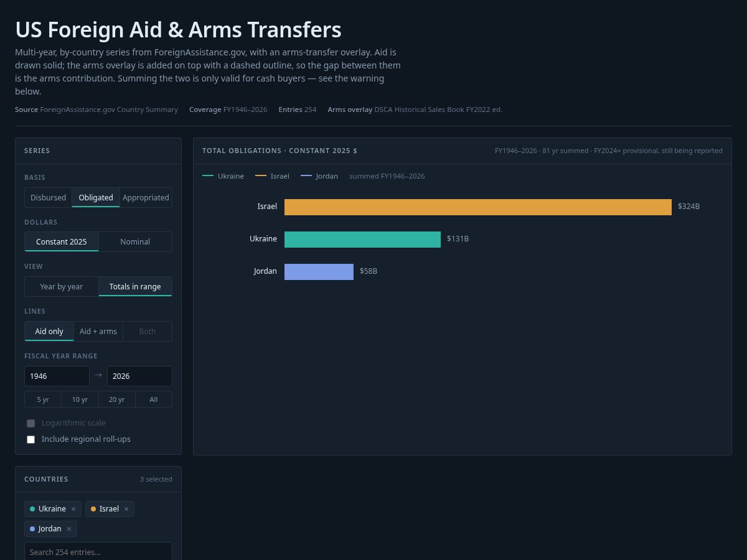Click the orange Israel bar
The height and width of the screenshot is (560, 747).
coord(478,207)
